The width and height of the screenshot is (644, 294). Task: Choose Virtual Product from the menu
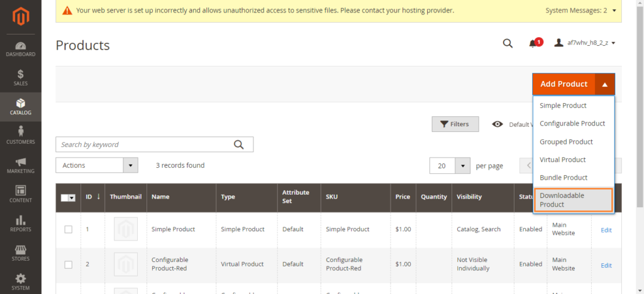(x=562, y=160)
